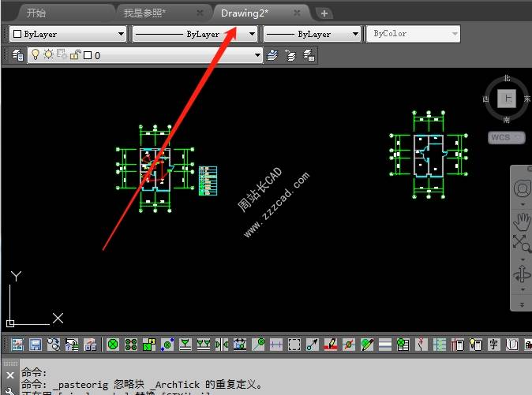Expand navigation bar bottom double-arrow menu
This screenshot has width=532, height=395.
[x=523, y=304]
